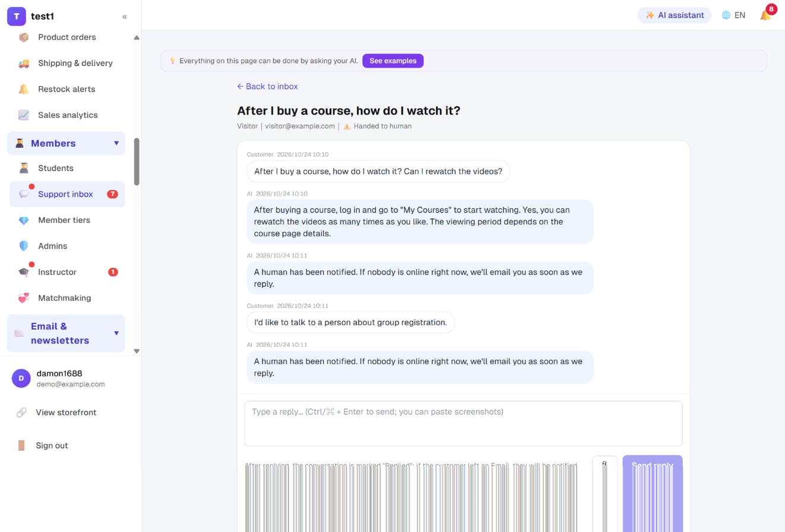Open the Matchmaking page

click(x=66, y=298)
